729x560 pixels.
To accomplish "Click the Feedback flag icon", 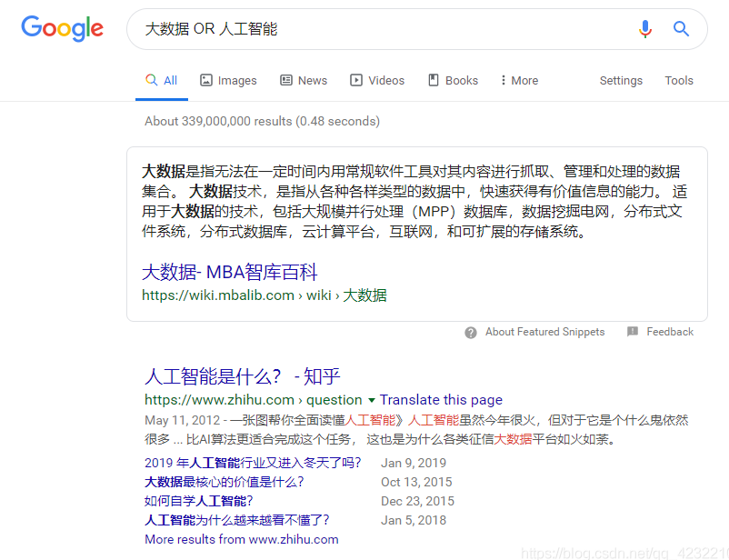I will pyautogui.click(x=633, y=332).
